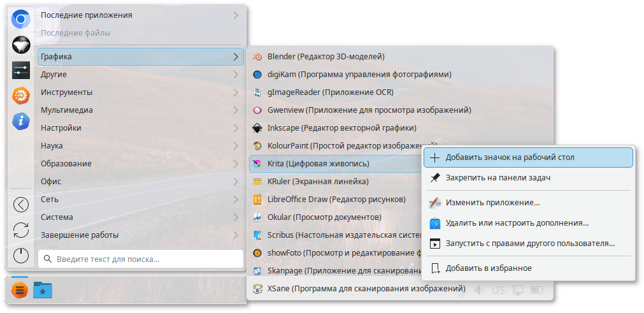
Task: Expand the Графика category chevron
Action: point(236,57)
